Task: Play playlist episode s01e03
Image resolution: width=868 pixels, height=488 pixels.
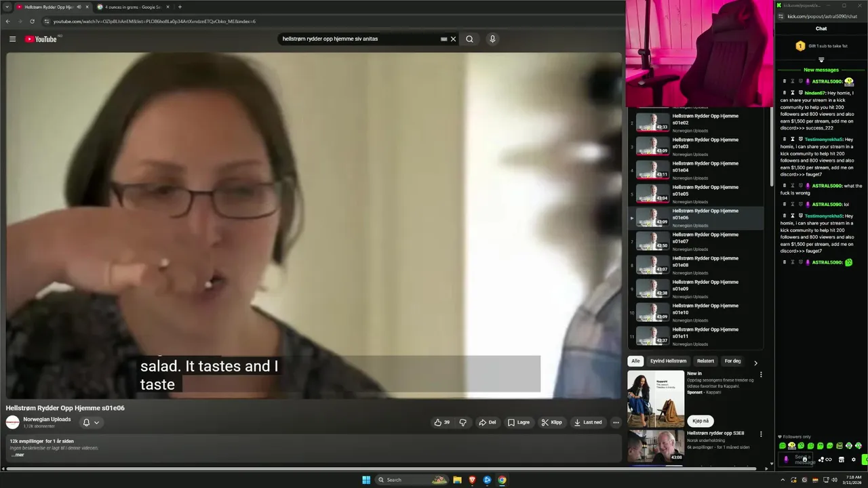Action: coord(697,146)
